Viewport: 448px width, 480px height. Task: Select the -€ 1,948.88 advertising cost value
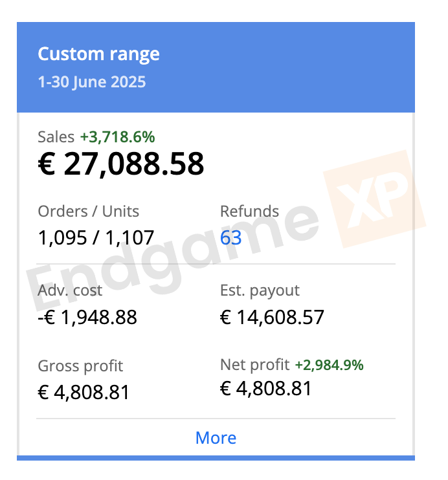coord(87,317)
